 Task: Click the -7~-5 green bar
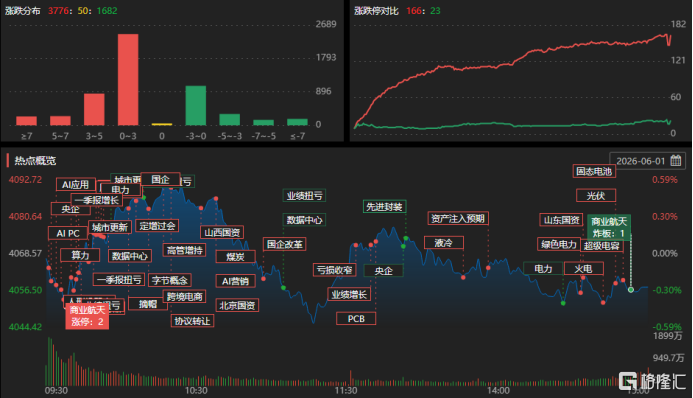tap(263, 122)
